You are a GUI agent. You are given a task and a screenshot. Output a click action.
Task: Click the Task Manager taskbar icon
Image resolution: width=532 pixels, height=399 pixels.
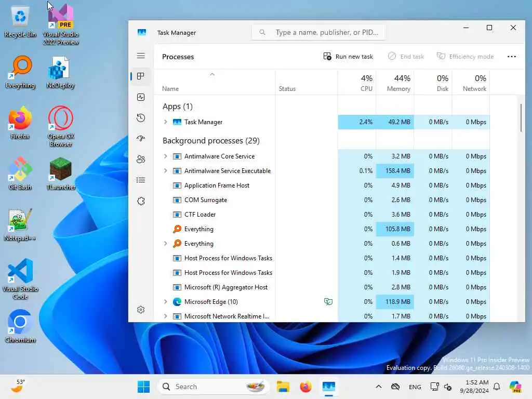(x=328, y=387)
